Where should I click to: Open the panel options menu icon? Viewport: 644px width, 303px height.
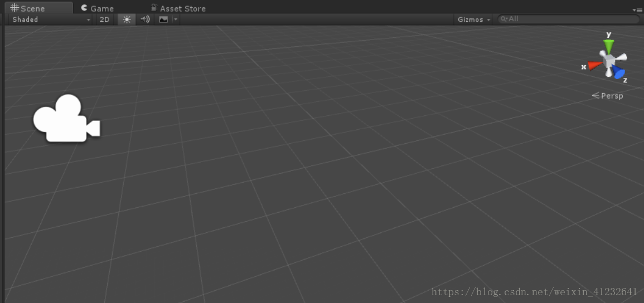coord(637,10)
